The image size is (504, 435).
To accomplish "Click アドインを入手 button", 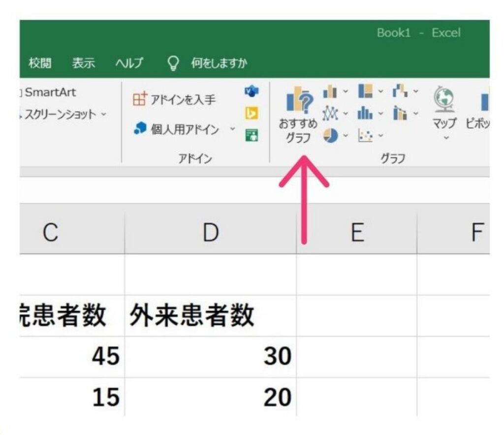I will coord(174,99).
